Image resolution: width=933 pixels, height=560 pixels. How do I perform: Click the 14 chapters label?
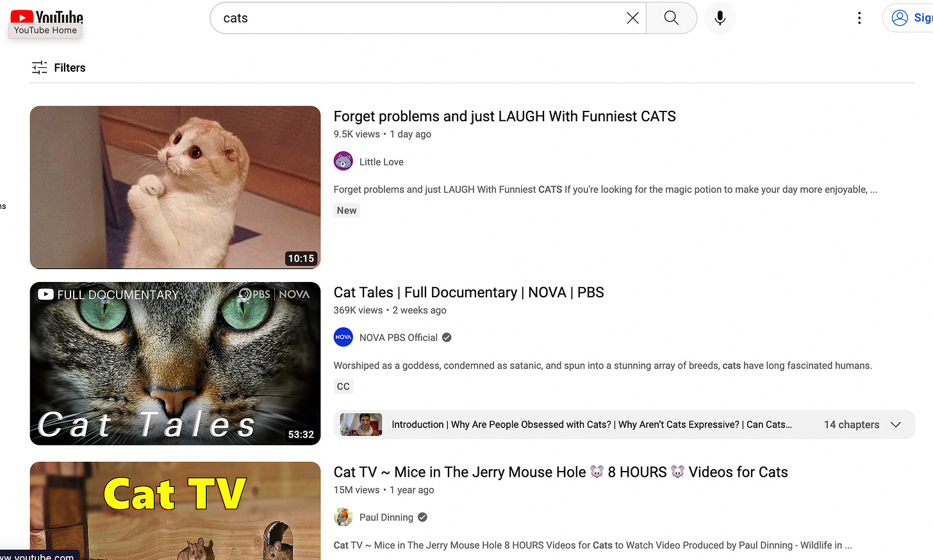pos(852,425)
